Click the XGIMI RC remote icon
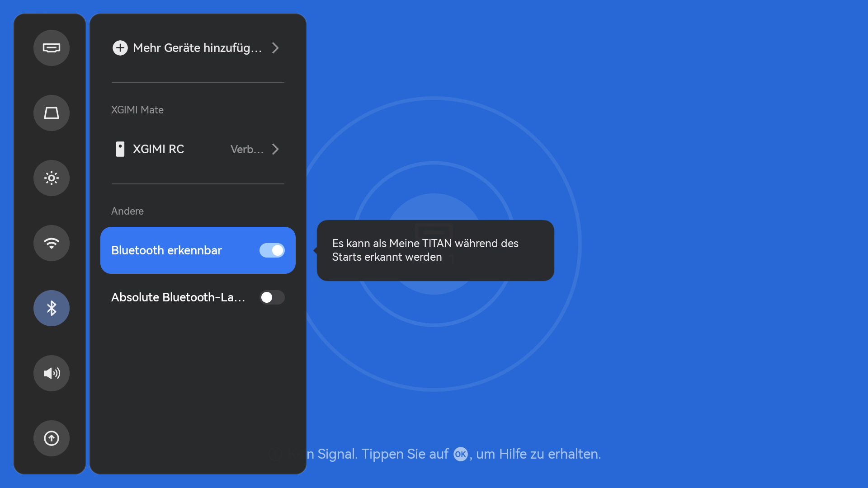 click(x=120, y=149)
